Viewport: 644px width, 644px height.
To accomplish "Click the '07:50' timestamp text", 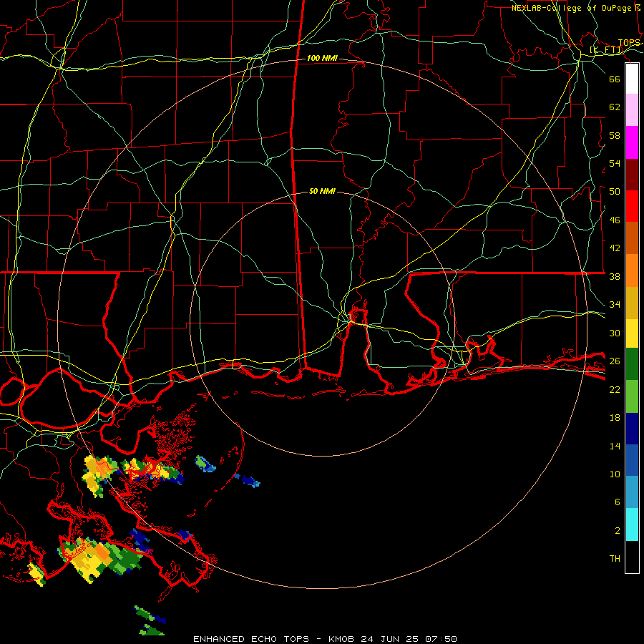I will 441,639.
